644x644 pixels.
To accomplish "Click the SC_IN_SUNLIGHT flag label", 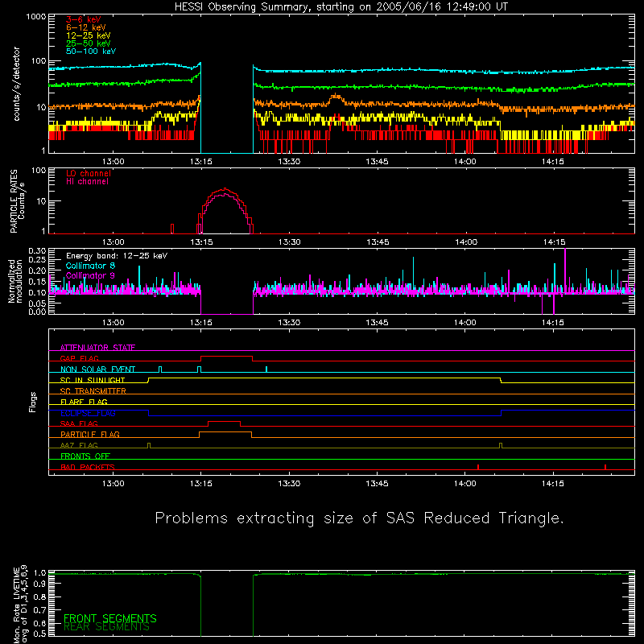I will [93, 380].
